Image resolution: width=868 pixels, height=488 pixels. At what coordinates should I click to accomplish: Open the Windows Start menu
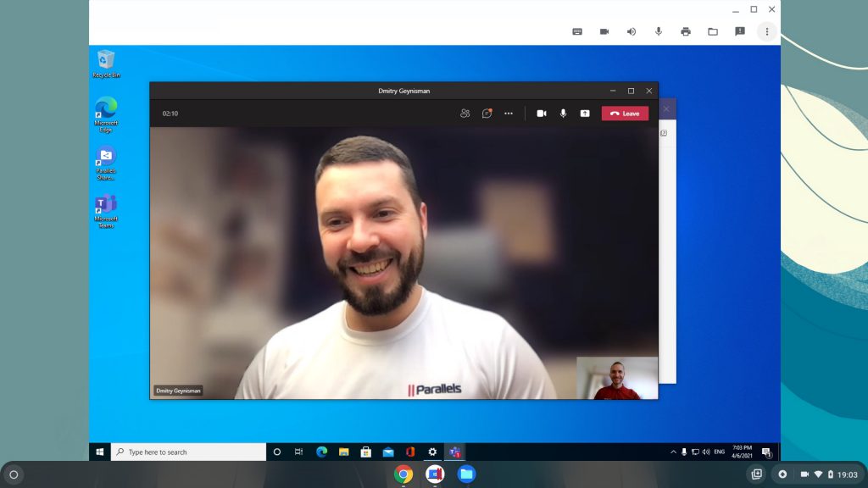pos(100,452)
